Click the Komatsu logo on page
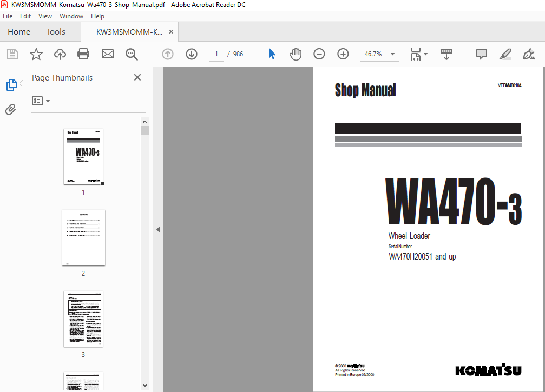 point(488,370)
